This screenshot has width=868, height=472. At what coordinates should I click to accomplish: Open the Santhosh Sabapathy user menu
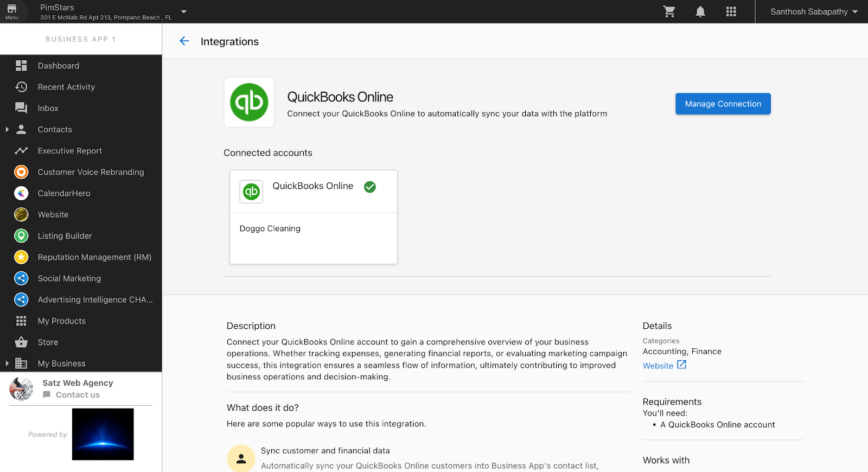point(814,11)
